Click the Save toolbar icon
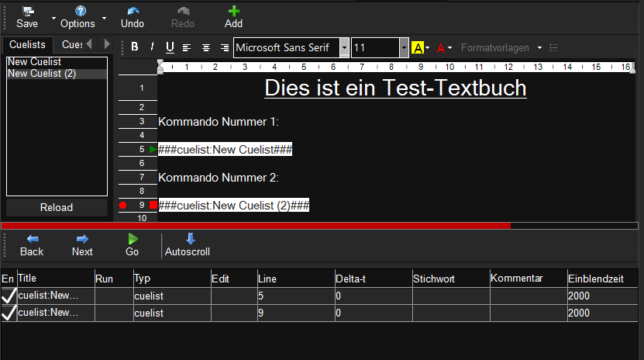This screenshot has height=360, width=644. (27, 12)
